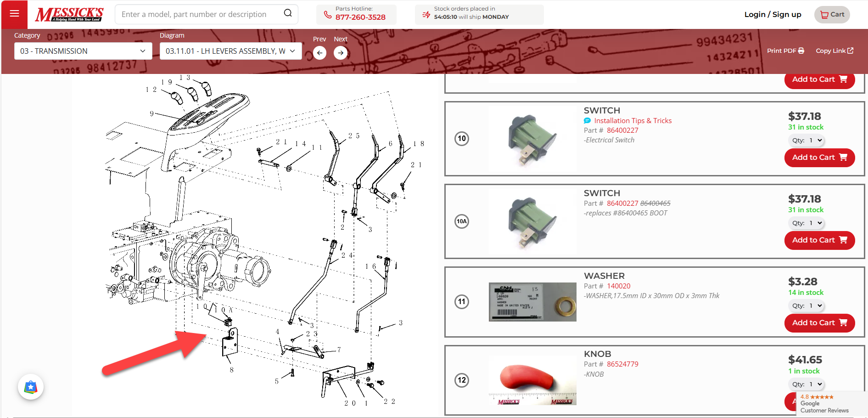This screenshot has height=418, width=868.
Task: Open the shopping Cart button
Action: pos(832,15)
